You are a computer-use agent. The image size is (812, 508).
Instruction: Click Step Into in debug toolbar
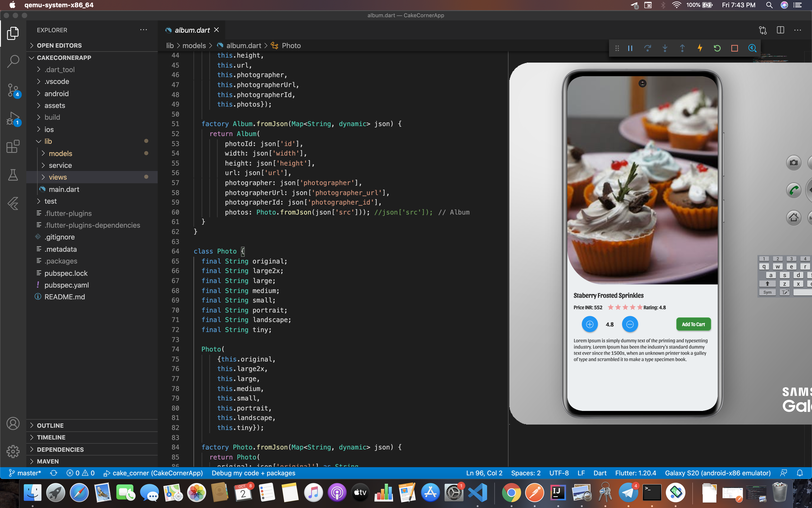click(665, 48)
